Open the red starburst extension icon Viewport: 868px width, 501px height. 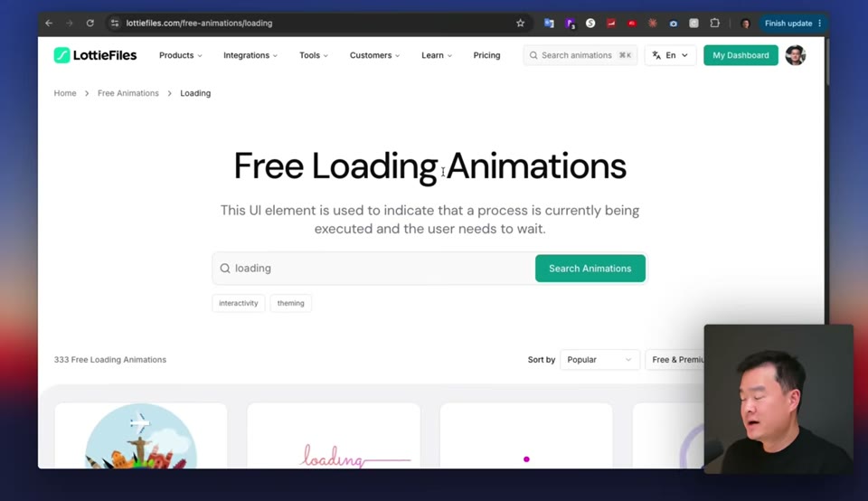(x=653, y=24)
